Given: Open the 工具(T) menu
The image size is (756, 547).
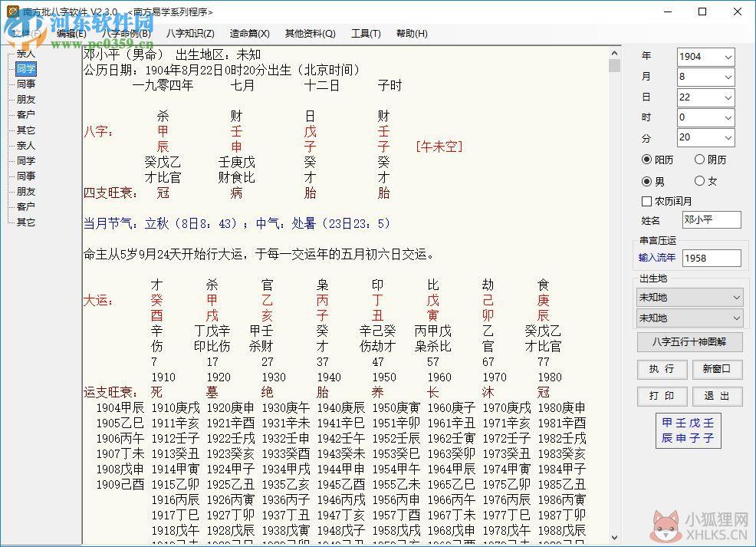Looking at the screenshot, I should coord(366,33).
